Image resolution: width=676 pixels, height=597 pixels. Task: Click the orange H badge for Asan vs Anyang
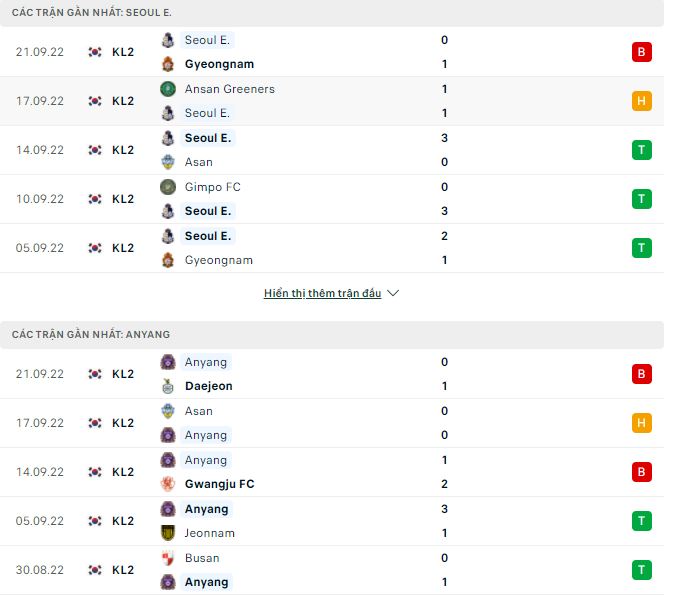click(x=641, y=423)
